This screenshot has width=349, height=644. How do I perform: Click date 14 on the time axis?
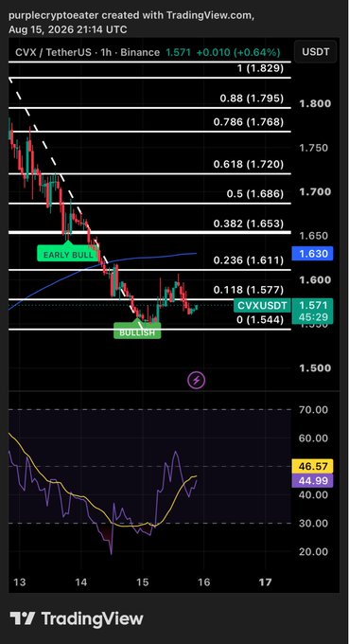[x=80, y=582]
